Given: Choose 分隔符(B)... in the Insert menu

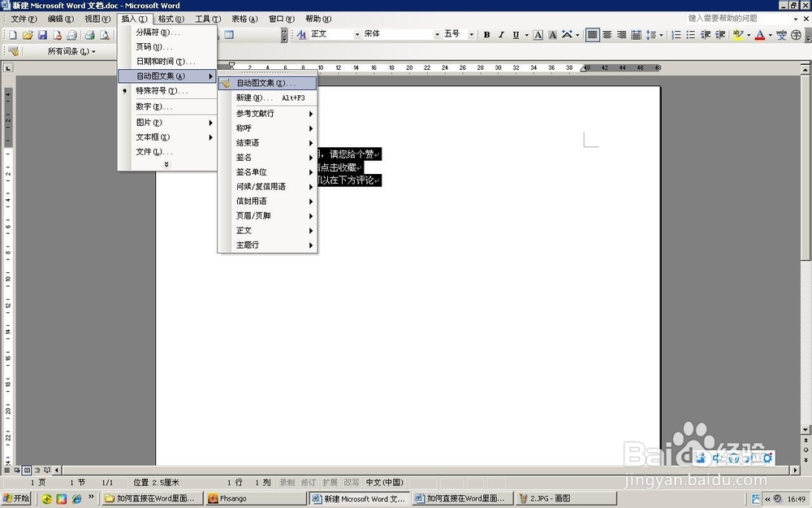Looking at the screenshot, I should pos(166,33).
